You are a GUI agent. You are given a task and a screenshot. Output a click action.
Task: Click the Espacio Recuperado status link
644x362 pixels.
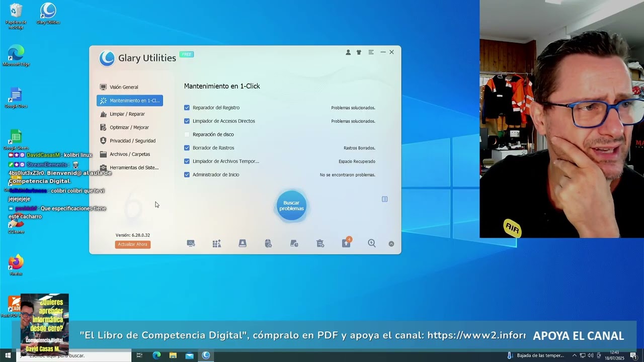pyautogui.click(x=357, y=161)
